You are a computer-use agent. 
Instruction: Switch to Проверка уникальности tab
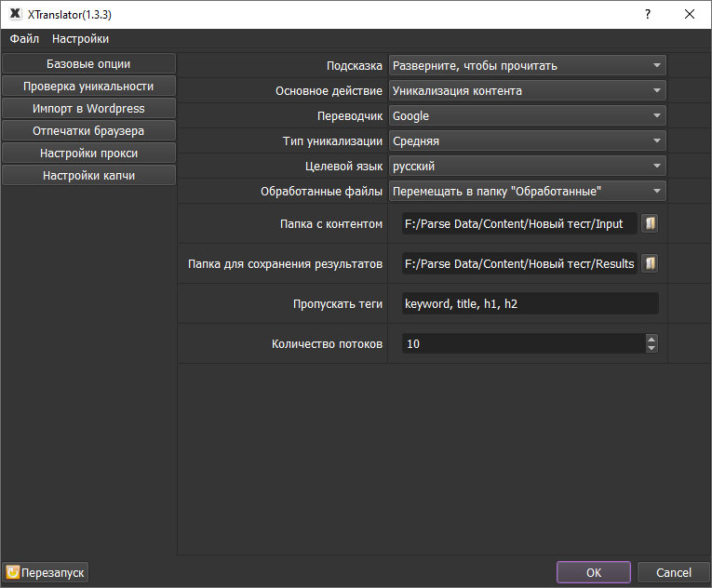pos(88,87)
